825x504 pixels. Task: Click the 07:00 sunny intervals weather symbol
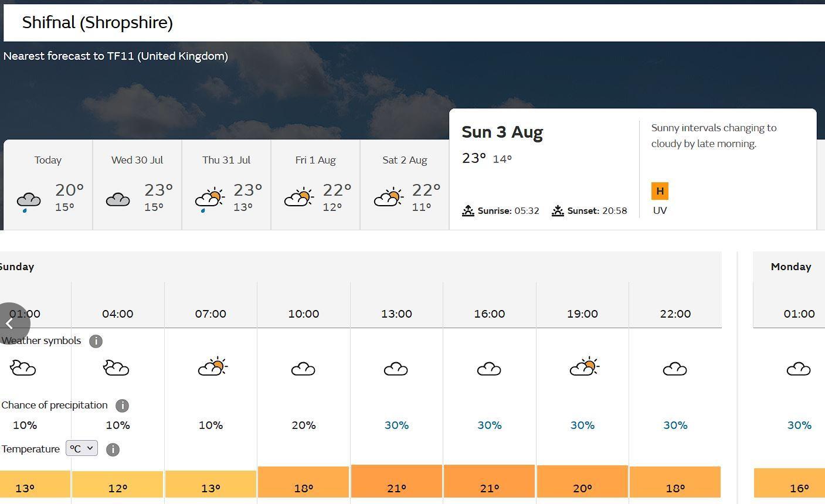click(212, 367)
